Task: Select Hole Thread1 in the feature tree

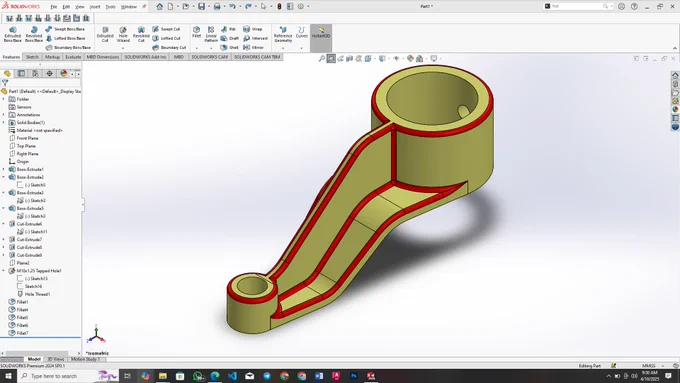Action: [33, 294]
